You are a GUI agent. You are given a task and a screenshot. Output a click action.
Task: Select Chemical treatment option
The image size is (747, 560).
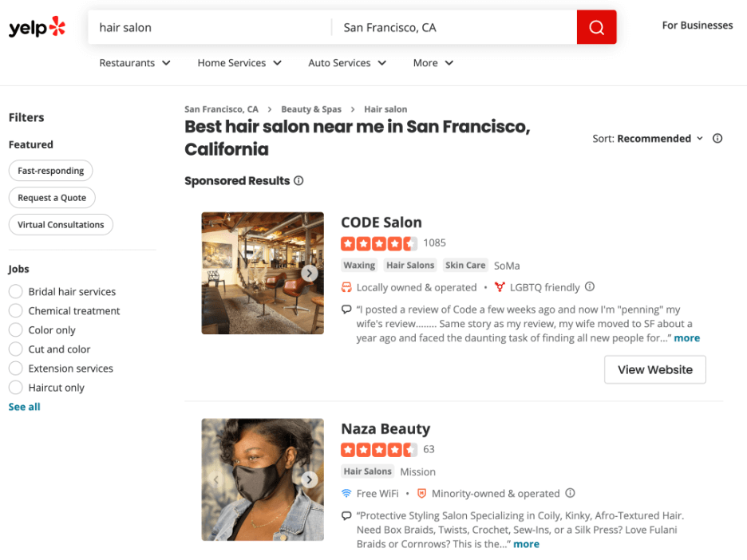16,310
